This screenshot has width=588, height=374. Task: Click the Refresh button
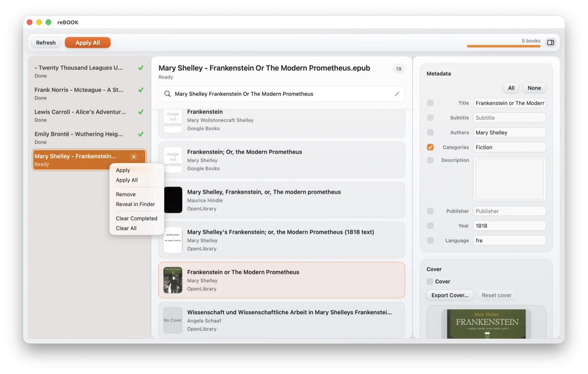click(x=45, y=42)
